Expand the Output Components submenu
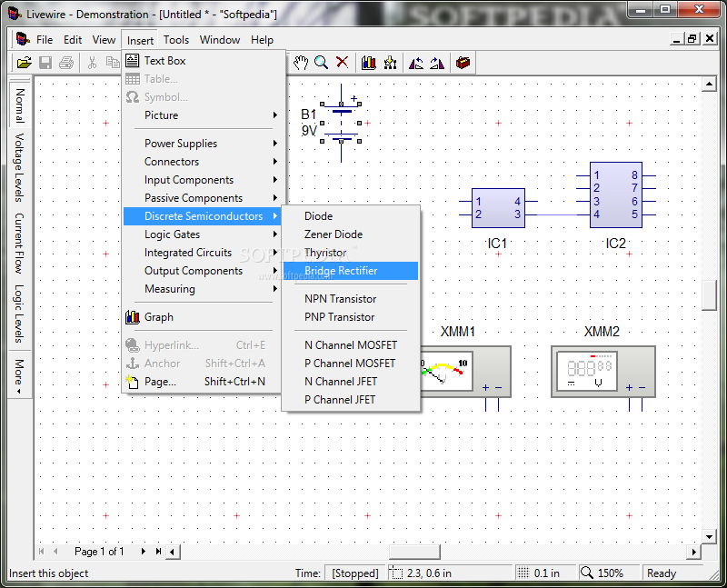727x588 pixels. coord(204,270)
